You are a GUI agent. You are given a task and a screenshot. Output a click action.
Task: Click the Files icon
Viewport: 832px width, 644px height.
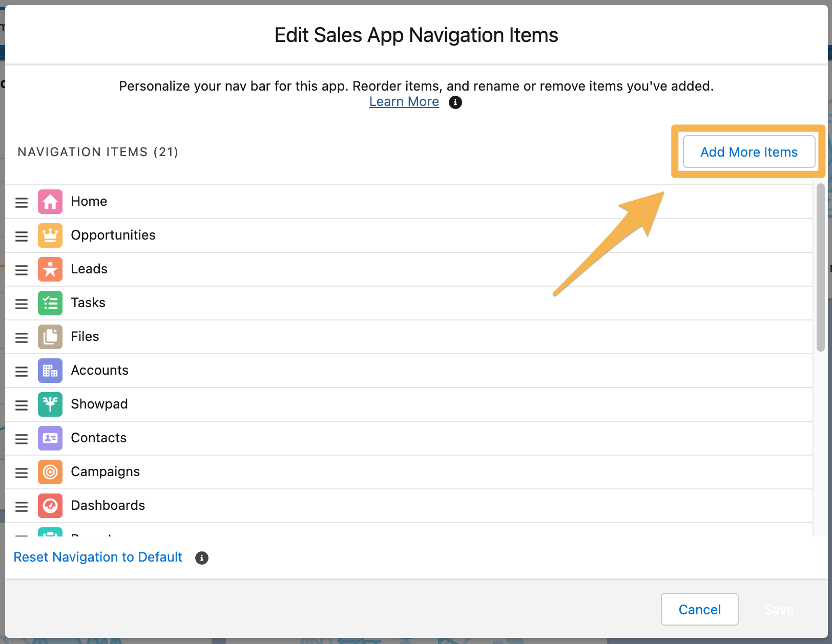(50, 336)
